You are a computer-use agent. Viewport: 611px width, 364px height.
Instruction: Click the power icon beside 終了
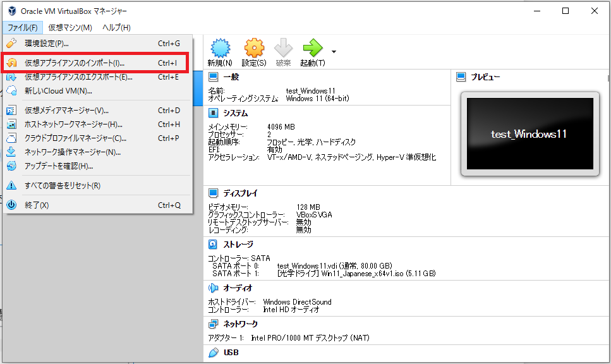12,205
